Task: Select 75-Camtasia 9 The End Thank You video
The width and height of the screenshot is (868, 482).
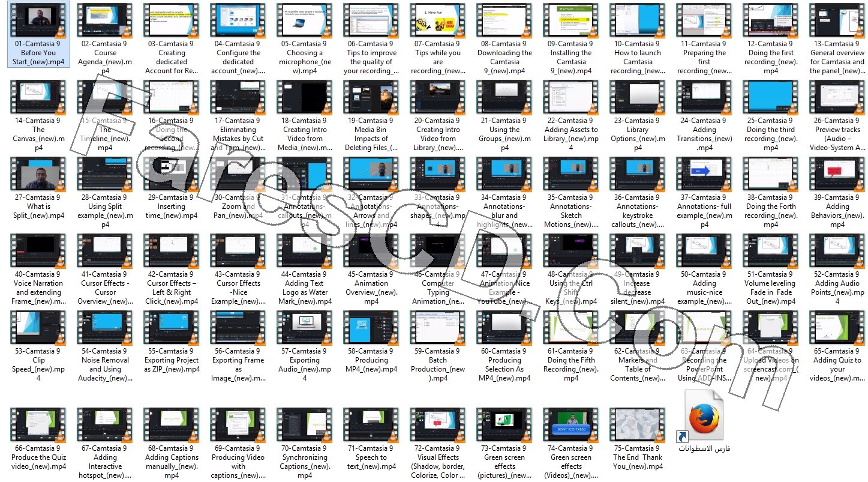Action: coord(638,439)
